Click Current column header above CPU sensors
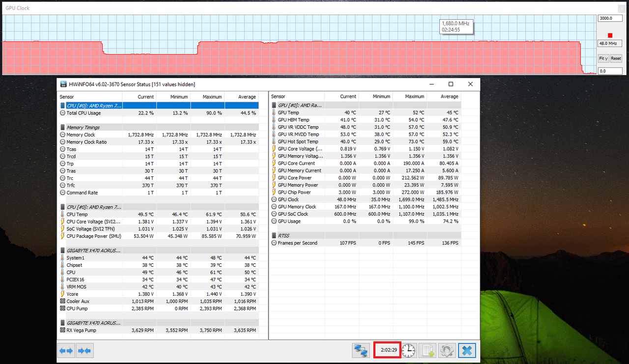This screenshot has height=364, width=629. pyautogui.click(x=139, y=97)
